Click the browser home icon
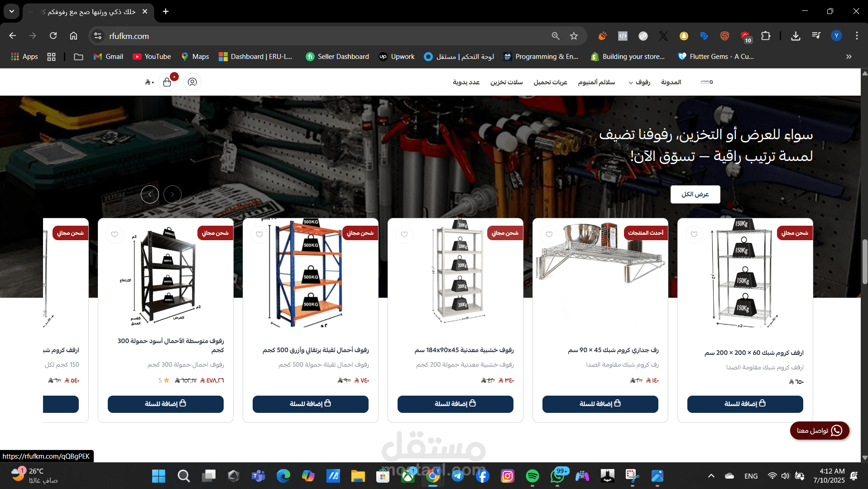 pos(73,36)
